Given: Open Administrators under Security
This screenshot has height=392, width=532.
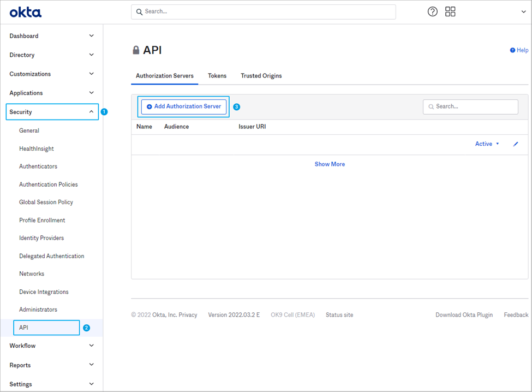Looking at the screenshot, I should (x=38, y=310).
